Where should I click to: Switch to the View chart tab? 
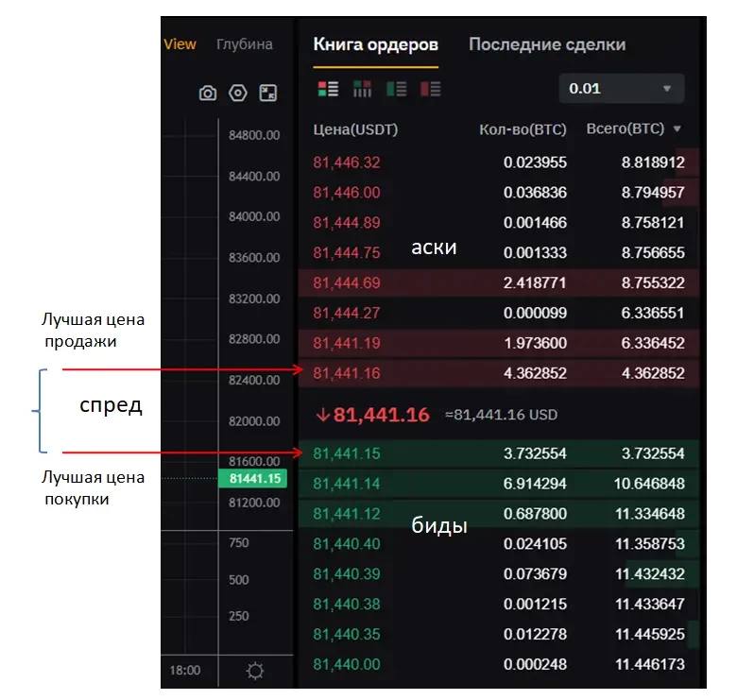click(180, 44)
